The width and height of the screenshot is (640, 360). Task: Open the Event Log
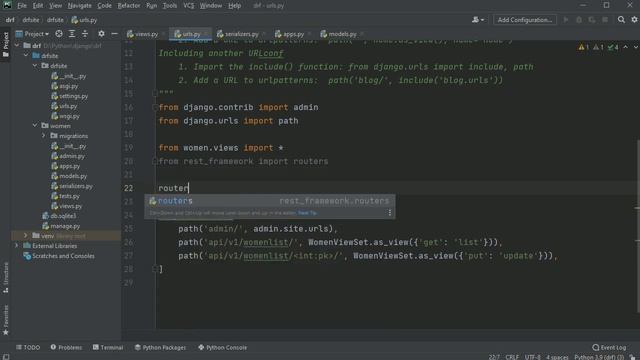(x=609, y=347)
